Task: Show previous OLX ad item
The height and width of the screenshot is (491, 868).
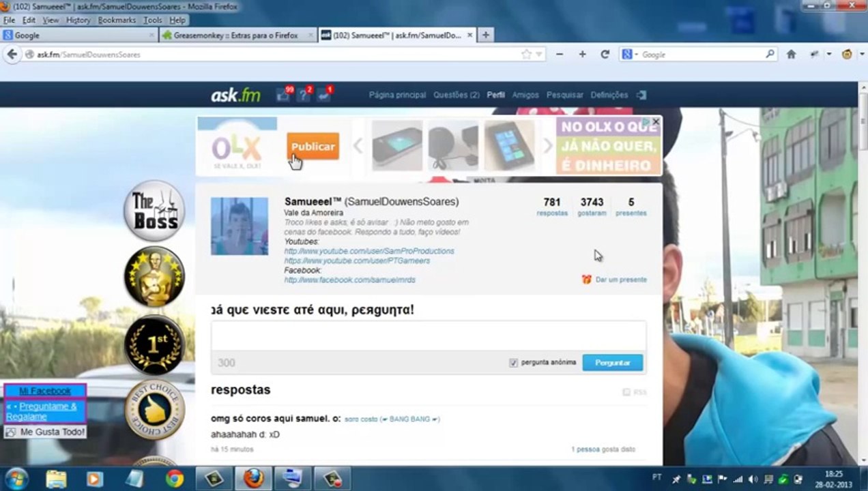Action: click(358, 145)
